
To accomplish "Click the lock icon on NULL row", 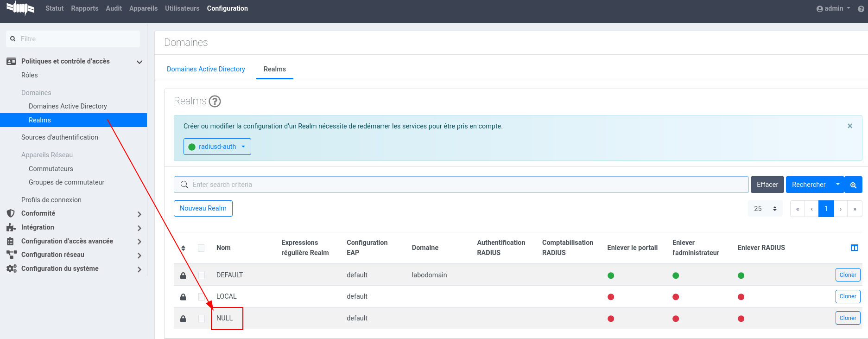I will 183,319.
